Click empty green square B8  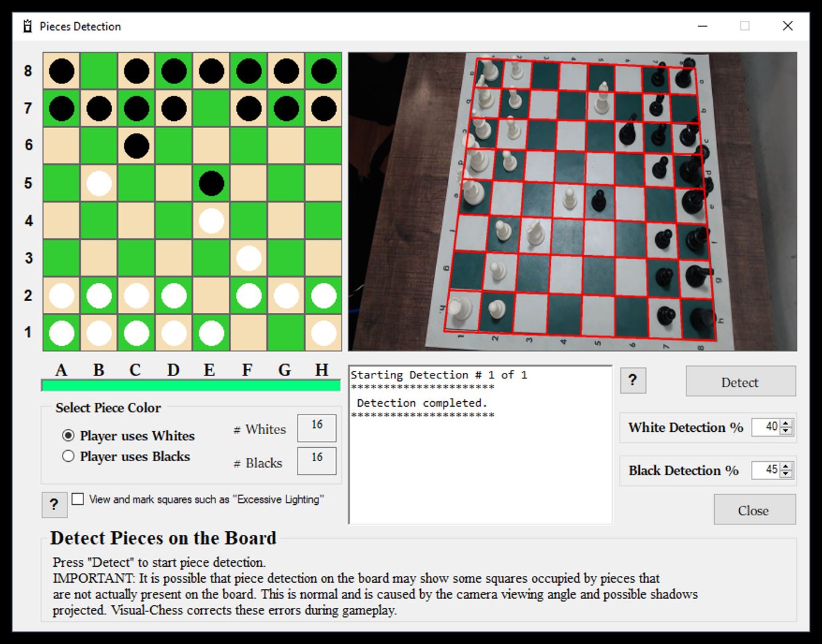click(x=99, y=71)
